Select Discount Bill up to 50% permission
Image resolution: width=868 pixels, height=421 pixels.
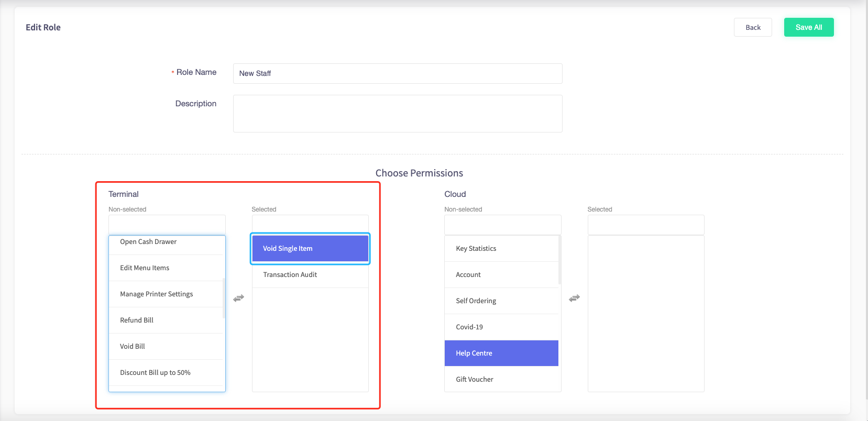[x=166, y=373]
